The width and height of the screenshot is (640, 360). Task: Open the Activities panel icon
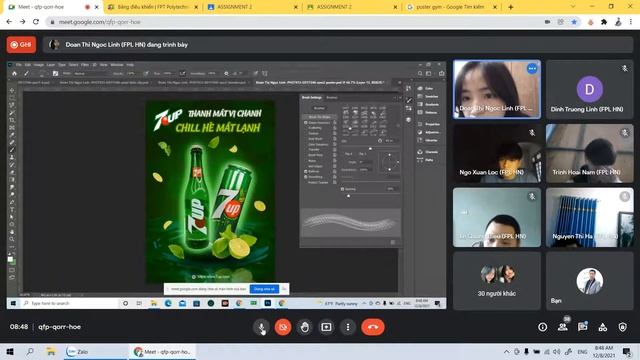(602, 327)
